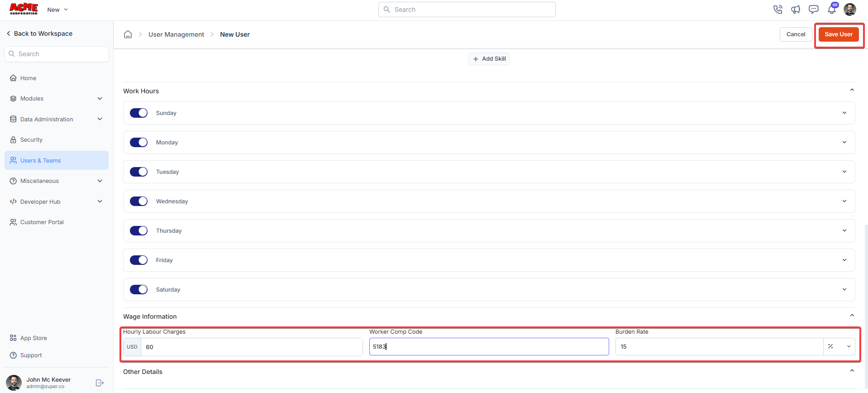Open the New dropdown in top bar
The image size is (868, 393).
click(57, 10)
